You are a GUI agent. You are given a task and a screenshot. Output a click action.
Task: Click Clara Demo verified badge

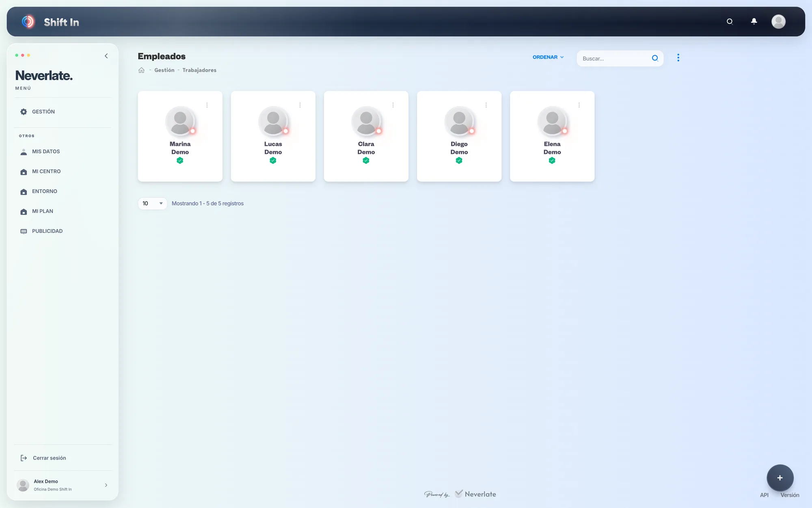pos(366,161)
